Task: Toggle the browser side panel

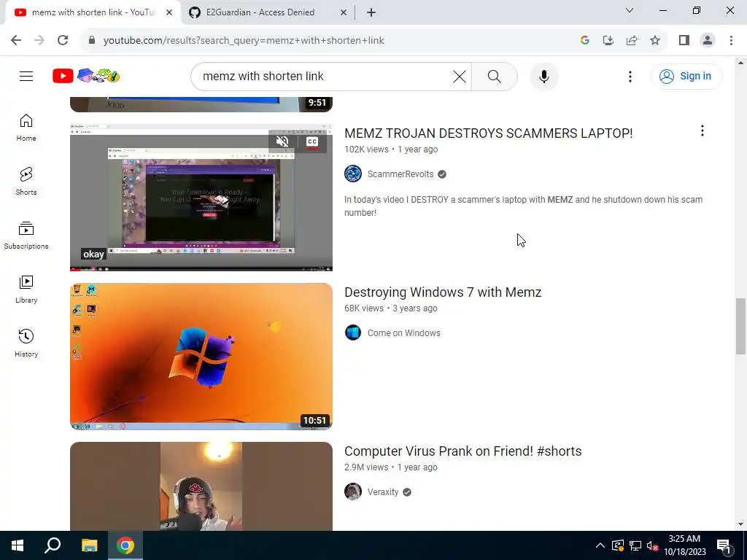Action: point(684,40)
